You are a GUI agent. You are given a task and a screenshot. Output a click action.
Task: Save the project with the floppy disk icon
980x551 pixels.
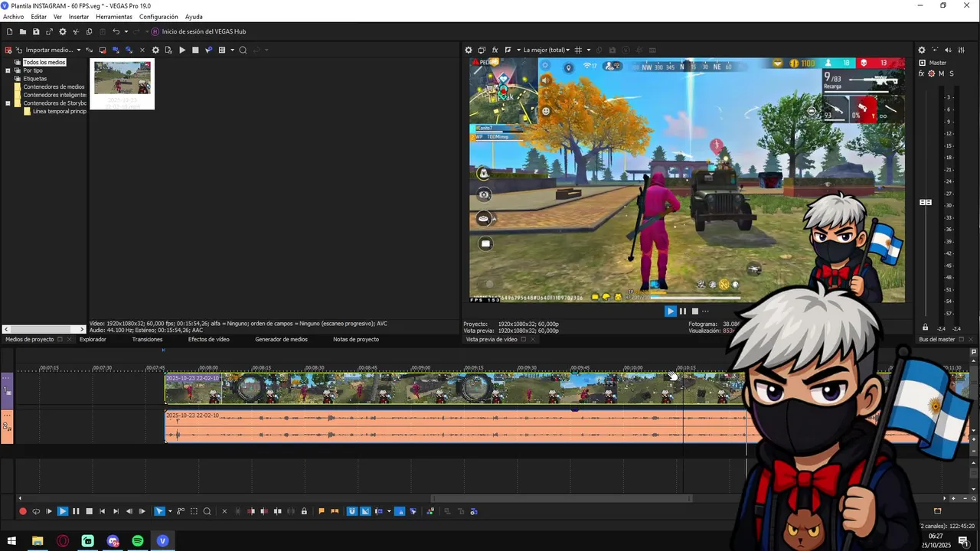pos(36,31)
